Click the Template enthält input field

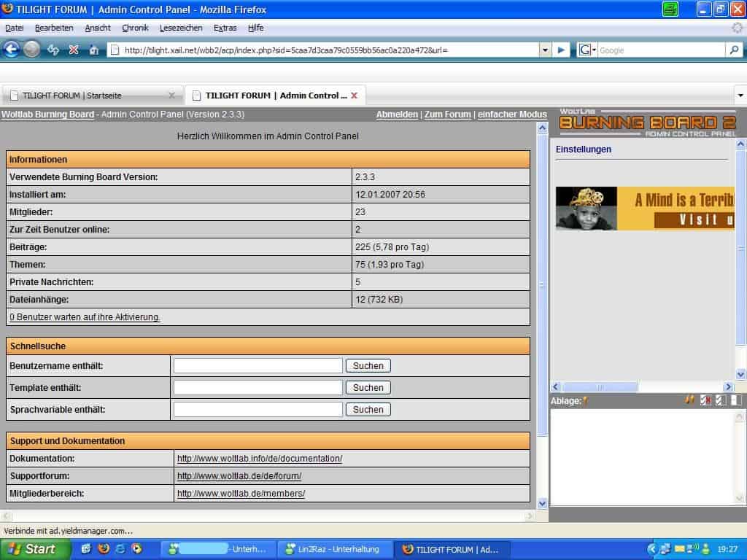tap(258, 388)
